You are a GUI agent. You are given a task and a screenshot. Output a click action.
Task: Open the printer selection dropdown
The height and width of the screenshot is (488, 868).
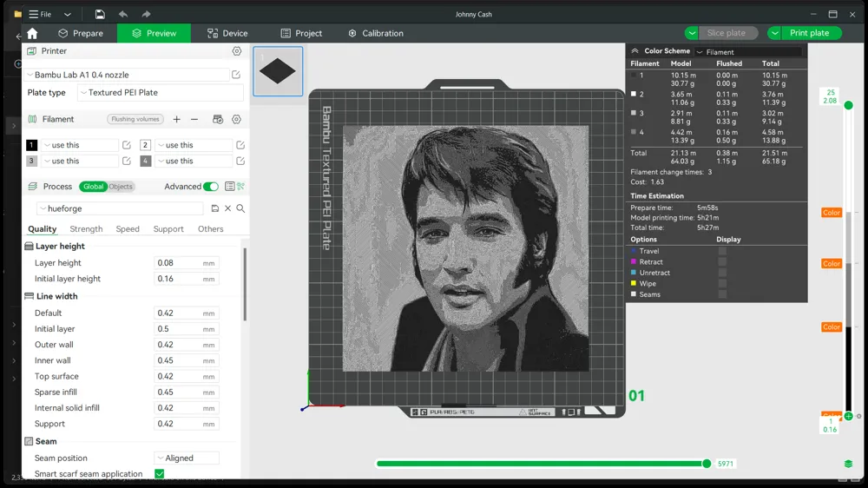[x=127, y=75]
